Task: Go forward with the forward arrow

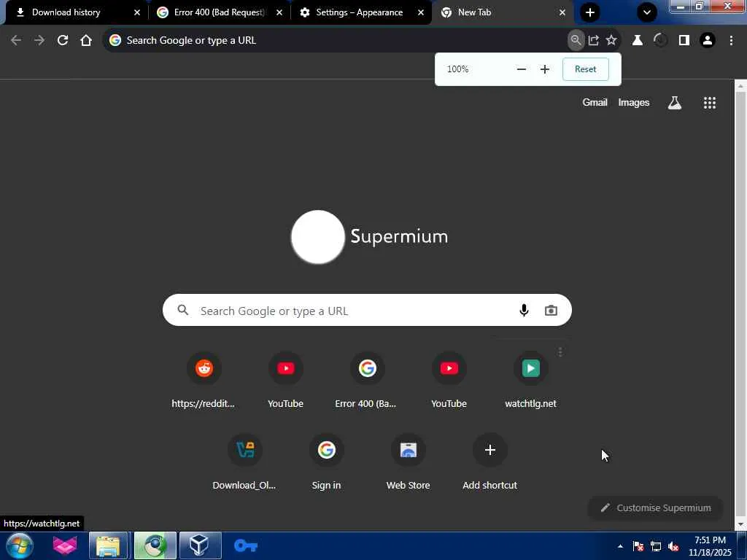Action: [39, 41]
